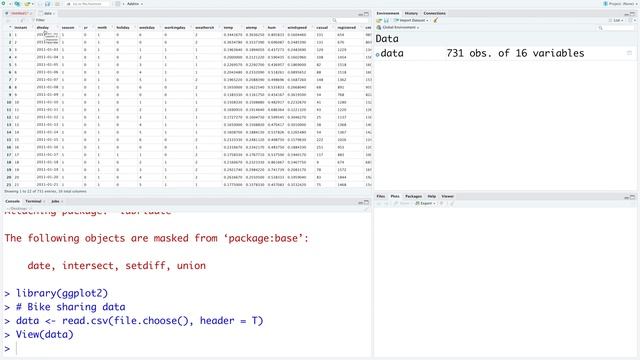The height and width of the screenshot is (360, 640).
Task: Sort by the temp column header
Action: tap(228, 27)
